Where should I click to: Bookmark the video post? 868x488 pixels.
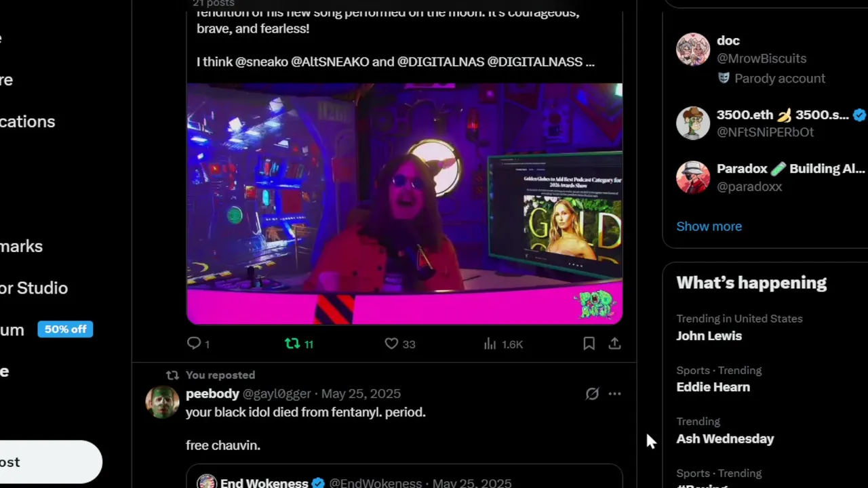click(589, 344)
